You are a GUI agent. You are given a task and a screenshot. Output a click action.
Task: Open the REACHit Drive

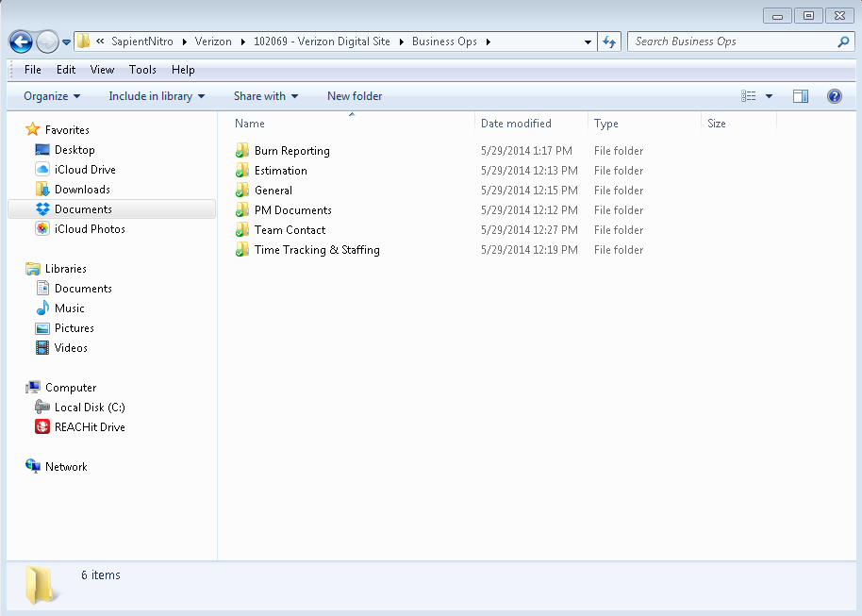(90, 426)
